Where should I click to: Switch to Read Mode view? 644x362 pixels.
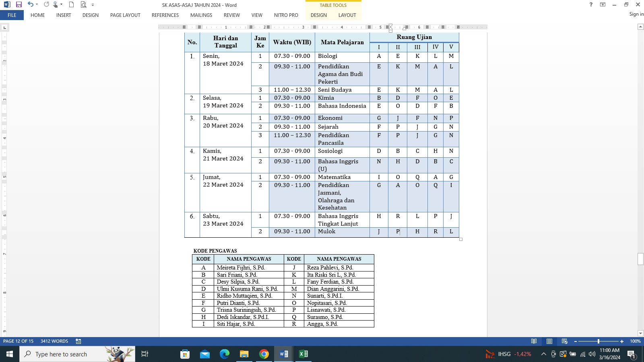pyautogui.click(x=534, y=341)
